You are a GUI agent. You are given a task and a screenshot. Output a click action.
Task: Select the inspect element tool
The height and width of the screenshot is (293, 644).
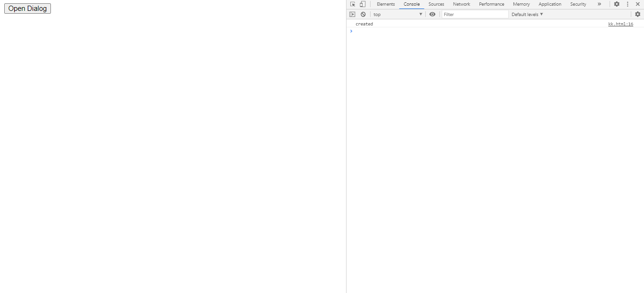point(353,4)
